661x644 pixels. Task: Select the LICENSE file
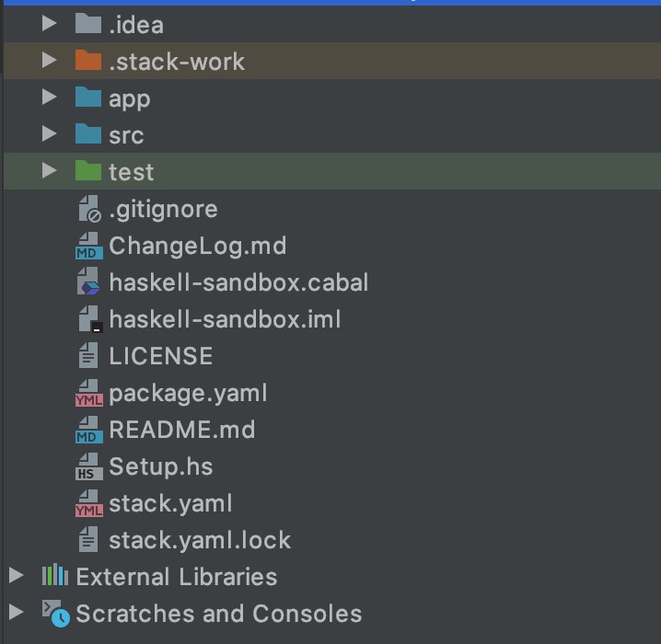pos(160,356)
